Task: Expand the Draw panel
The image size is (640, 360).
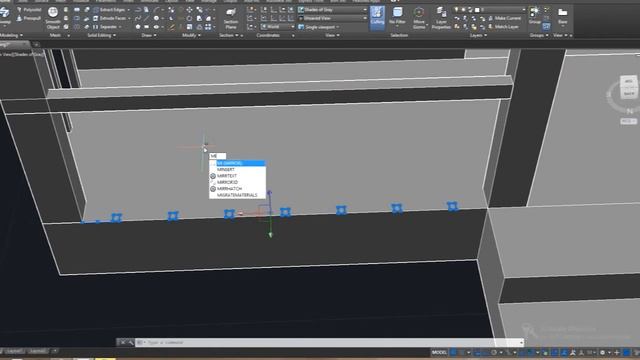Action: (x=149, y=36)
